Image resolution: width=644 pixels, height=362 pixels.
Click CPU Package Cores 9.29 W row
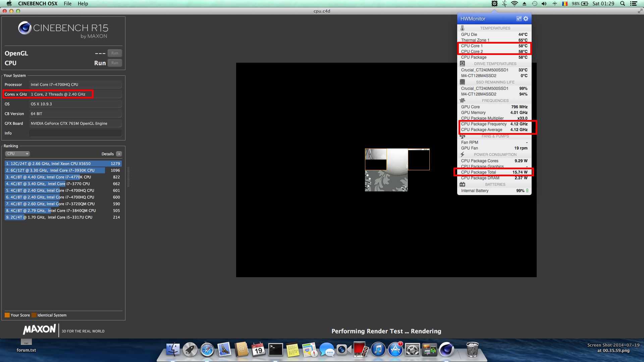494,161
